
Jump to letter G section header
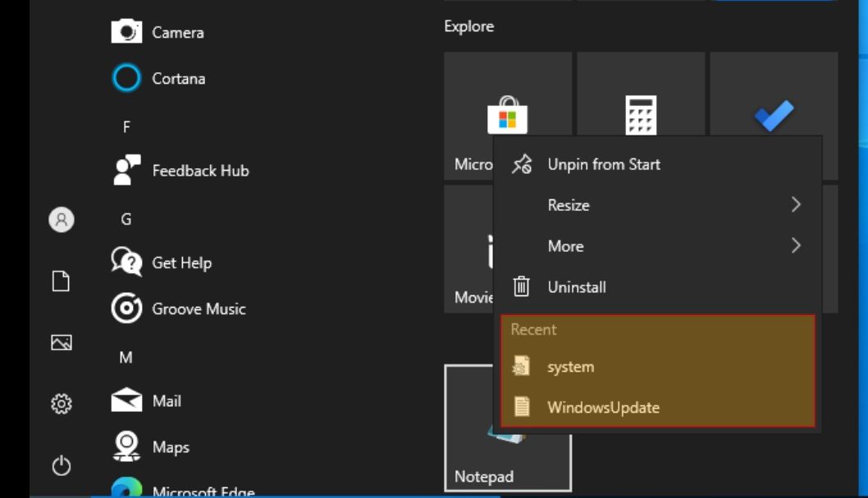tap(126, 219)
